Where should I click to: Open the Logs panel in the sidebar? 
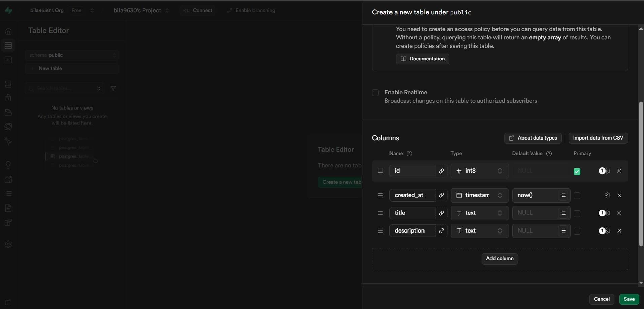[x=8, y=193]
